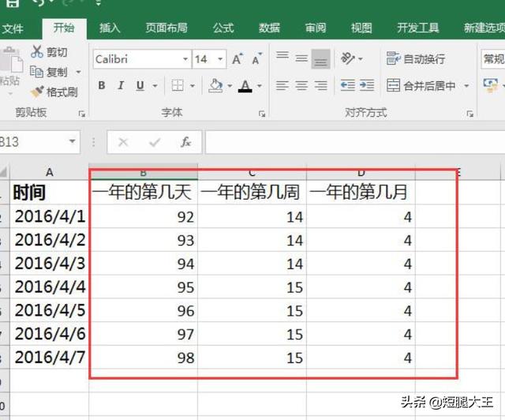Image resolution: width=505 pixels, height=420 pixels.
Task: Open the font size 14 dropdown
Action: click(220, 59)
